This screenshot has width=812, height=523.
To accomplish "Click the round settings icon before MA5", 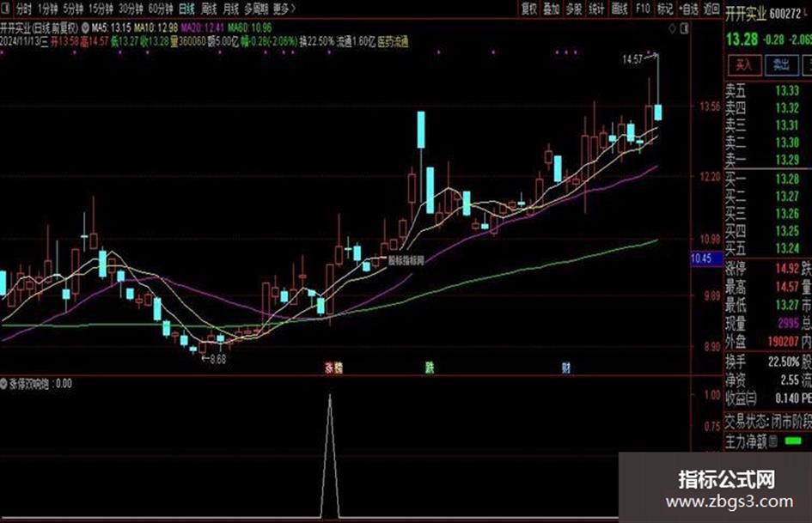I will [85, 27].
